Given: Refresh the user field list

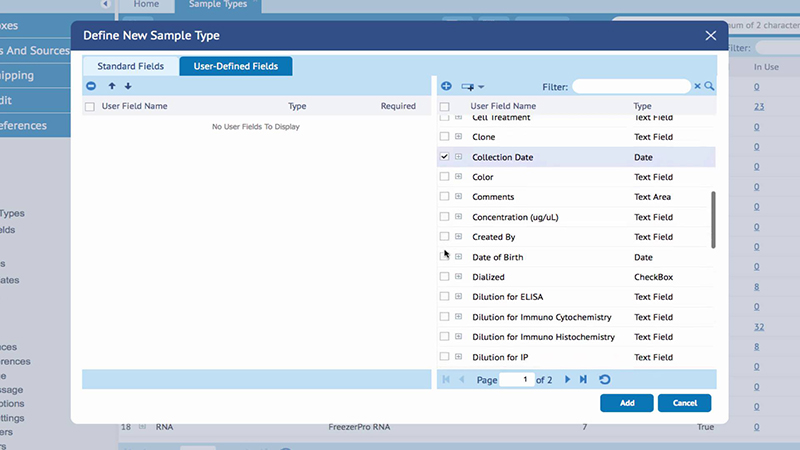Looking at the screenshot, I should (604, 380).
